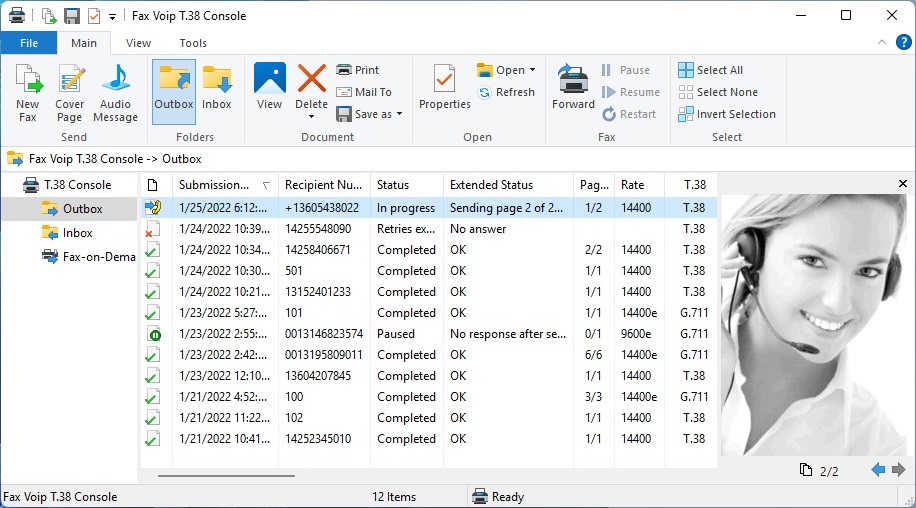The width and height of the screenshot is (916, 508).
Task: Click the Save as button
Action: click(363, 114)
